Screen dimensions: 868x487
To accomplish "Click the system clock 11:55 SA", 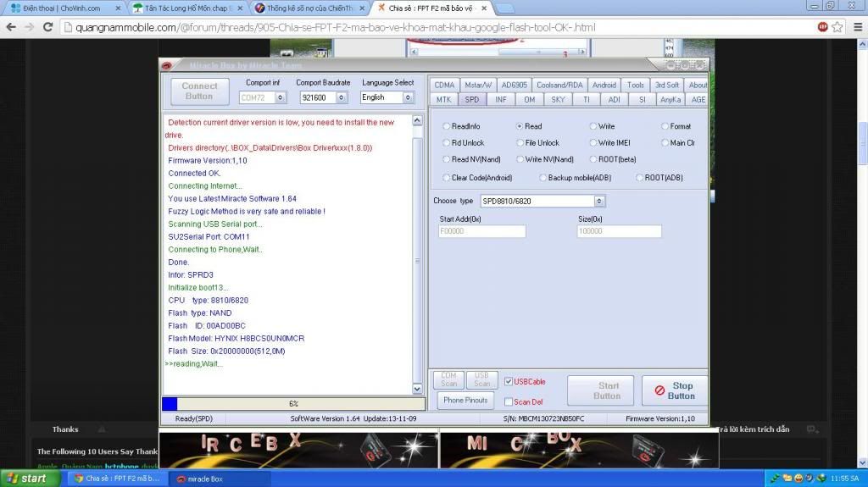I will [845, 479].
